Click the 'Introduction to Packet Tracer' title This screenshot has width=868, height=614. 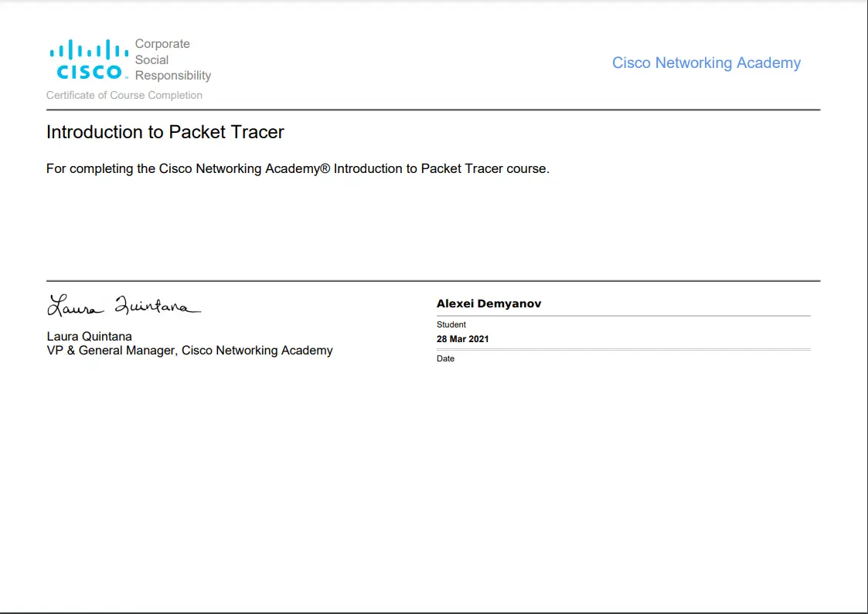pos(165,131)
